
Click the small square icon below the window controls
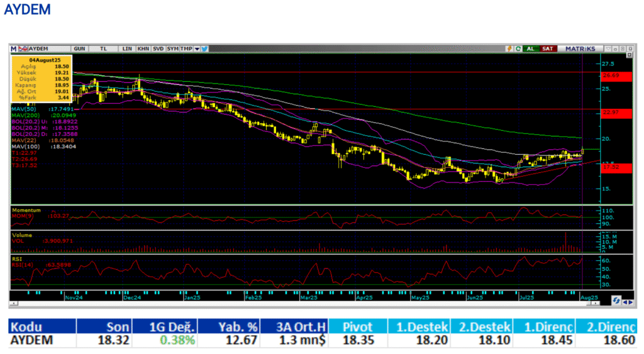pos(629,55)
